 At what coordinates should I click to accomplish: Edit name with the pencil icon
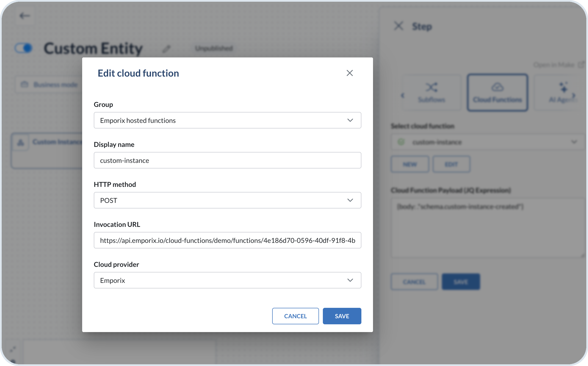166,49
